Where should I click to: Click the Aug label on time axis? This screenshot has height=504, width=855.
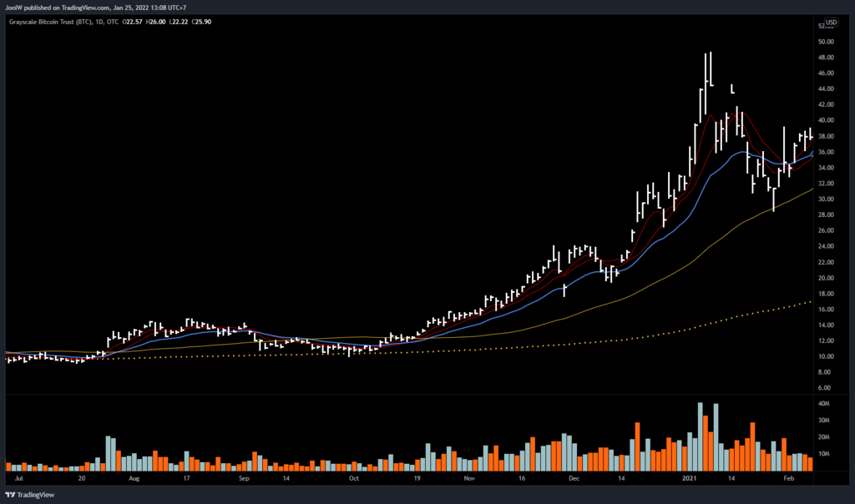135,481
